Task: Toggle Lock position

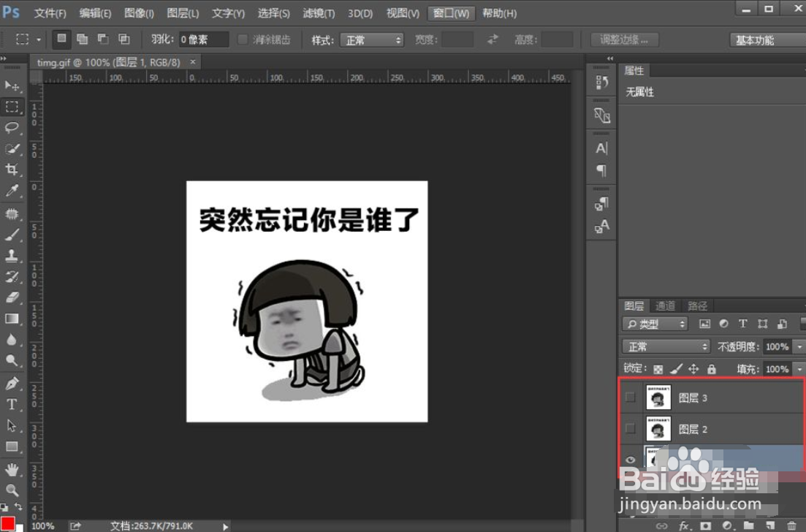Action: coord(693,368)
